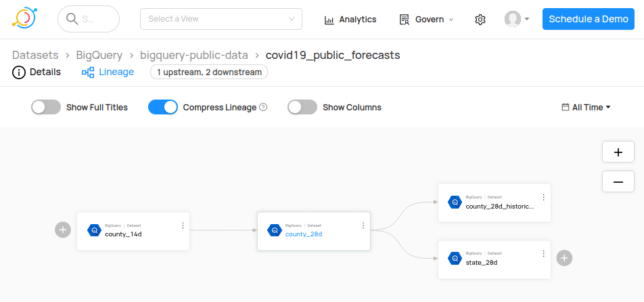Screen dimensions: 644x302
Task: Open the settings gear icon
Action: click(x=480, y=20)
